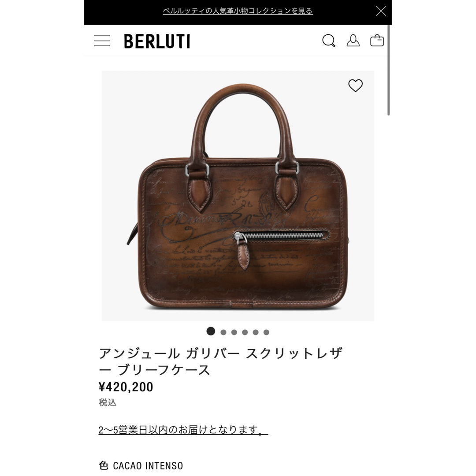Screen dimensions: 476x476
Task: Dismiss the top promotional banner
Action: click(381, 11)
